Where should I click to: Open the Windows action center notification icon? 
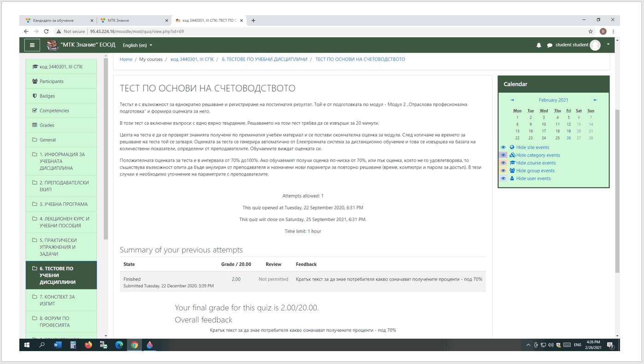tap(610, 345)
